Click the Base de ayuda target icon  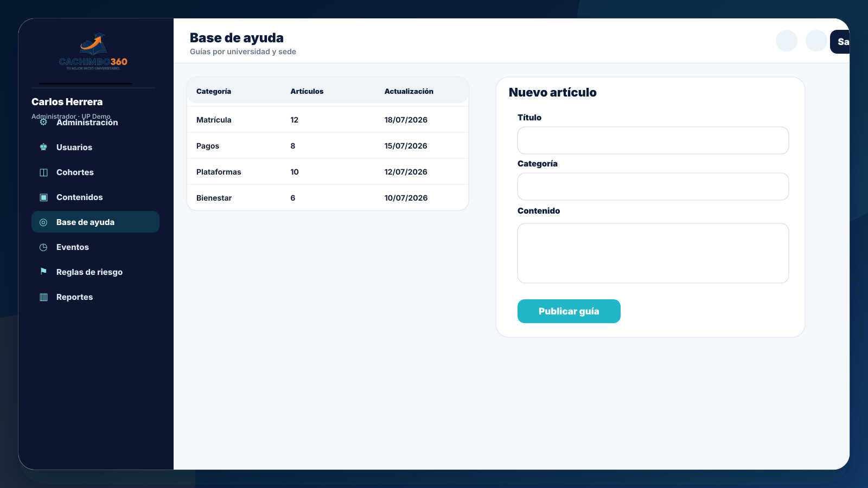point(43,222)
